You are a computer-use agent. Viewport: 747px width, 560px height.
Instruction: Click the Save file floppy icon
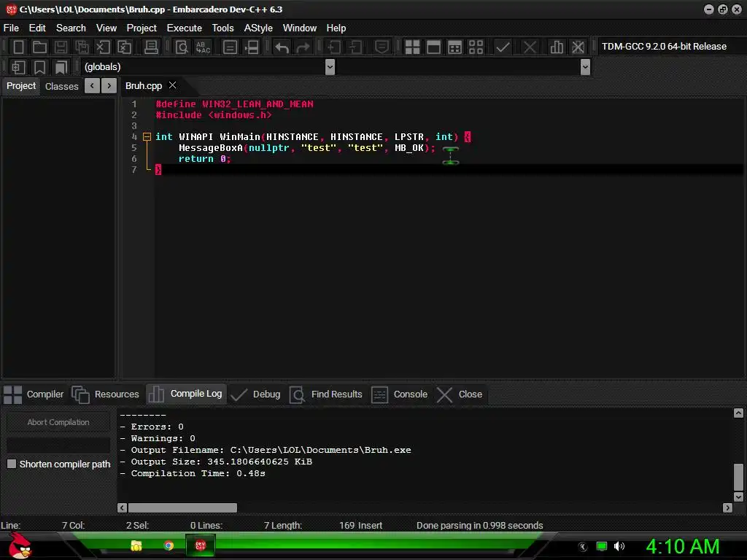pos(61,47)
